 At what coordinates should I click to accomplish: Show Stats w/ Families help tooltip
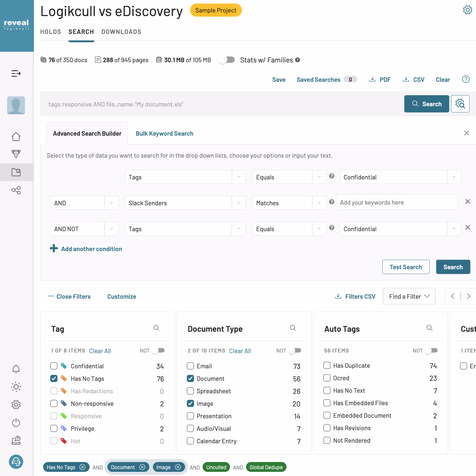click(297, 60)
